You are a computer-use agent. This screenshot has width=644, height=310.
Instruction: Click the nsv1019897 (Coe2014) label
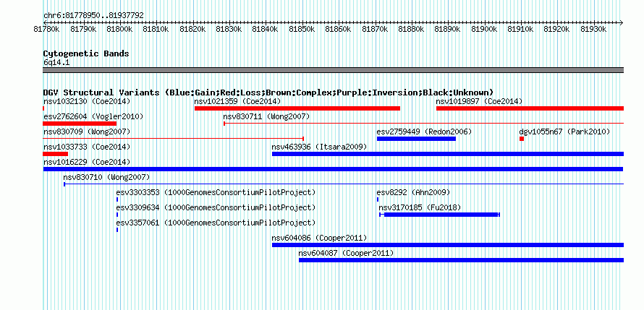tap(479, 101)
